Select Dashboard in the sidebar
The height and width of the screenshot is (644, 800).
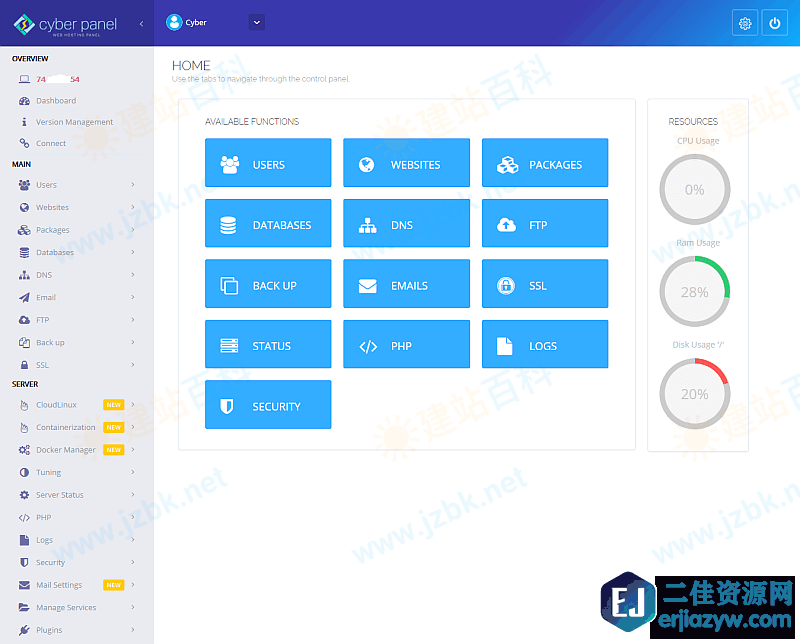tap(56, 101)
